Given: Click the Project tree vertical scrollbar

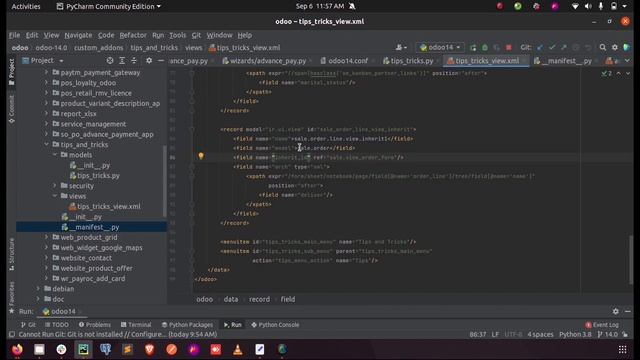Looking at the screenshot, I should click(x=164, y=180).
